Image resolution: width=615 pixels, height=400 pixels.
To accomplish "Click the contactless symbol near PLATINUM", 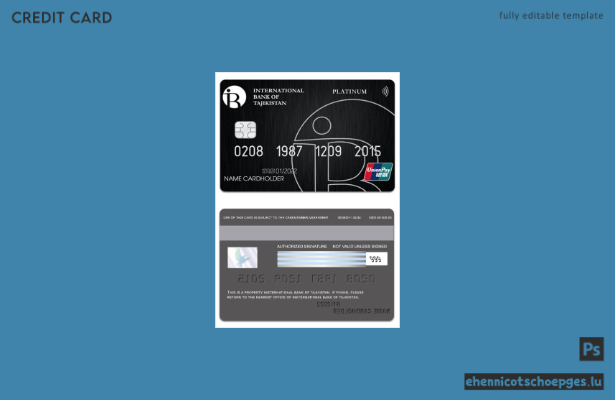I will pyautogui.click(x=385, y=91).
